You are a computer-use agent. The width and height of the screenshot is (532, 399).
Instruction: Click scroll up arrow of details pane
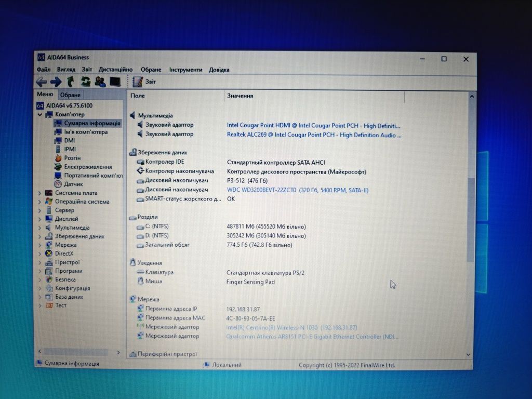click(472, 97)
